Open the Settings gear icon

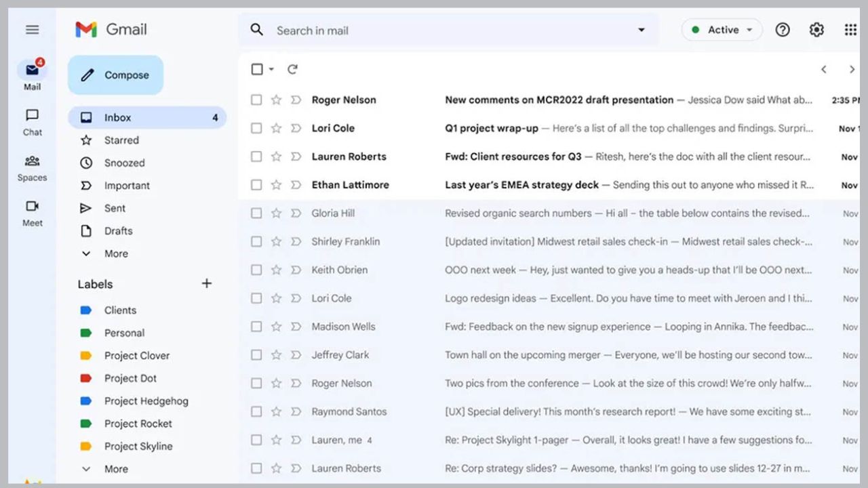(816, 30)
